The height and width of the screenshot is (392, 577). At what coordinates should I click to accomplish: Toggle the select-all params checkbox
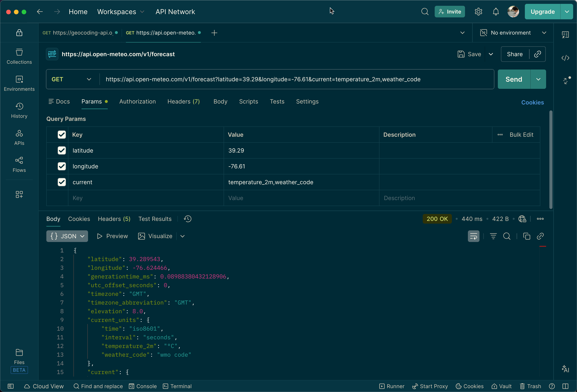62,135
